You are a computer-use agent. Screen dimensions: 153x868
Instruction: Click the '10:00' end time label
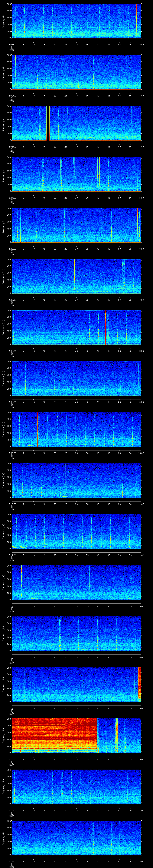tap(141, 453)
